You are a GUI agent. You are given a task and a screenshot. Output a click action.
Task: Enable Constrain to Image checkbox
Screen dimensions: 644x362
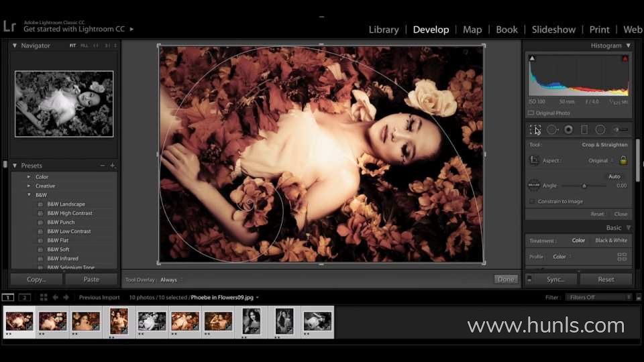[533, 201]
